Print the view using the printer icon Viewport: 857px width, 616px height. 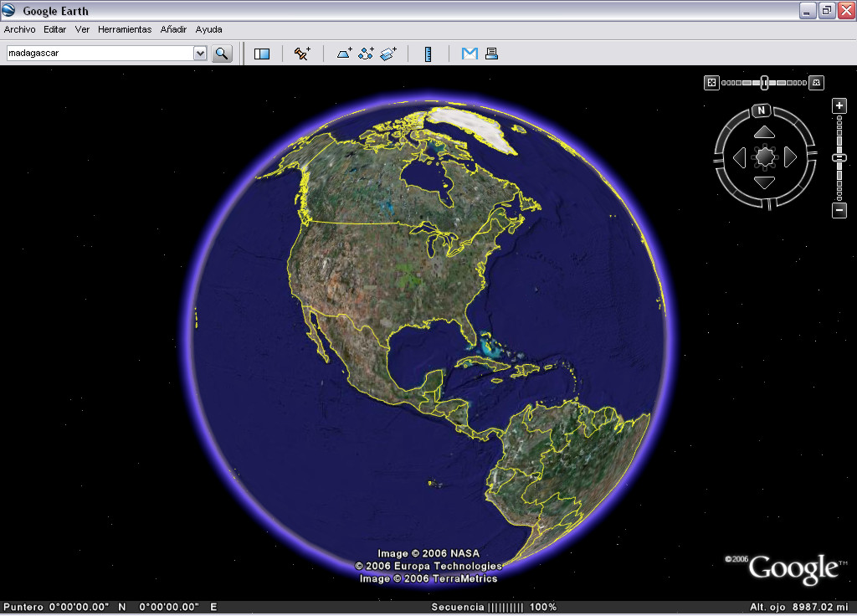pyautogui.click(x=491, y=53)
